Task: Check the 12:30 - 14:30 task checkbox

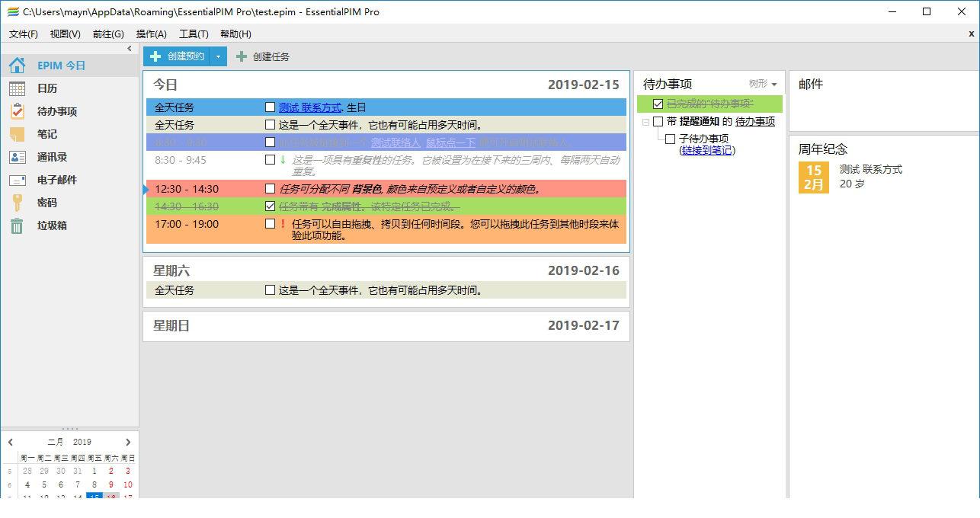Action: pyautogui.click(x=270, y=189)
